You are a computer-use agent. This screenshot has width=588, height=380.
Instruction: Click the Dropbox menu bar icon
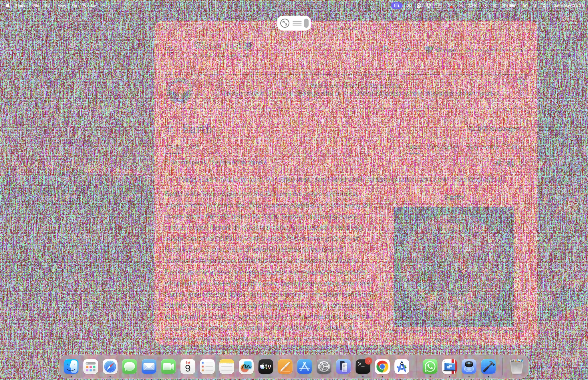429,5
